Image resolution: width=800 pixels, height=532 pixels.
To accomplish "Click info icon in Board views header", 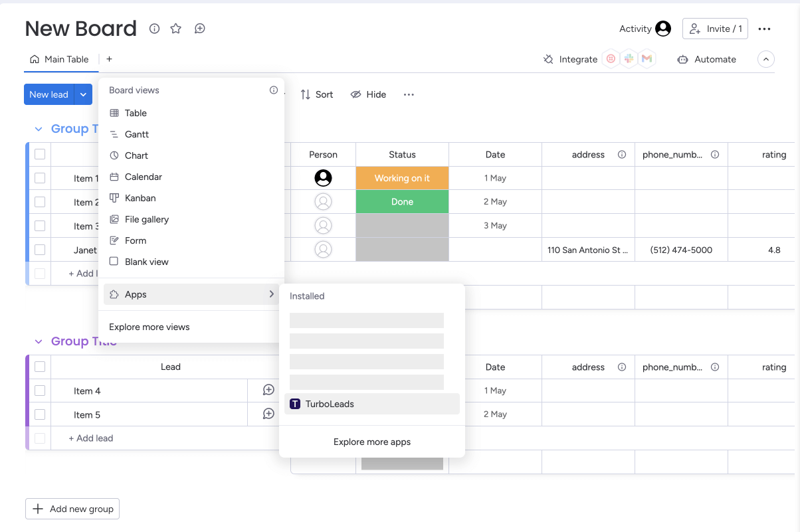I will click(274, 90).
